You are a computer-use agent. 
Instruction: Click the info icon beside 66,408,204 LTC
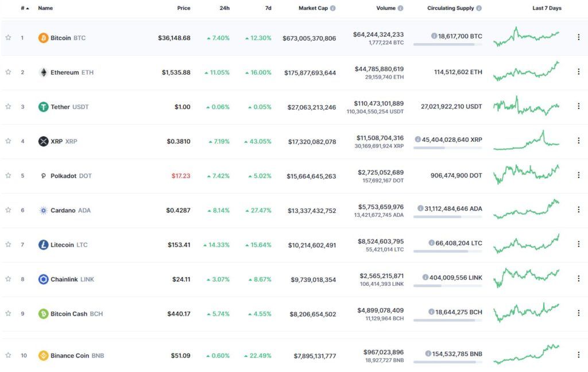[x=432, y=243]
